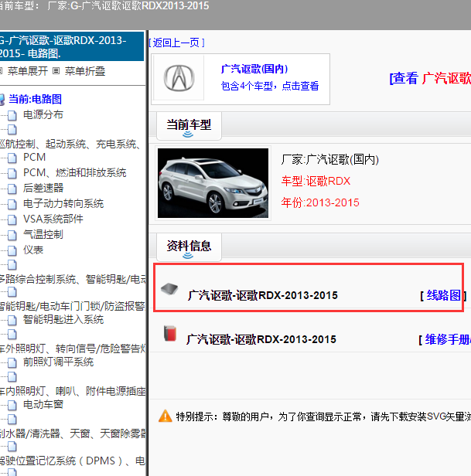Click page icon beside PCM
The image size is (471, 476).
(12, 158)
